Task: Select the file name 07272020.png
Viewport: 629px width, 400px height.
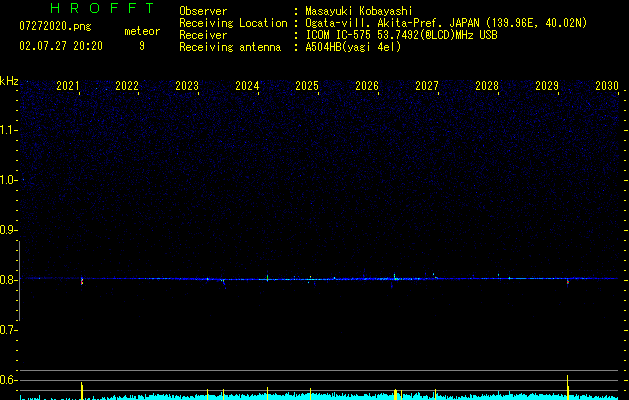Action: pyautogui.click(x=55, y=27)
